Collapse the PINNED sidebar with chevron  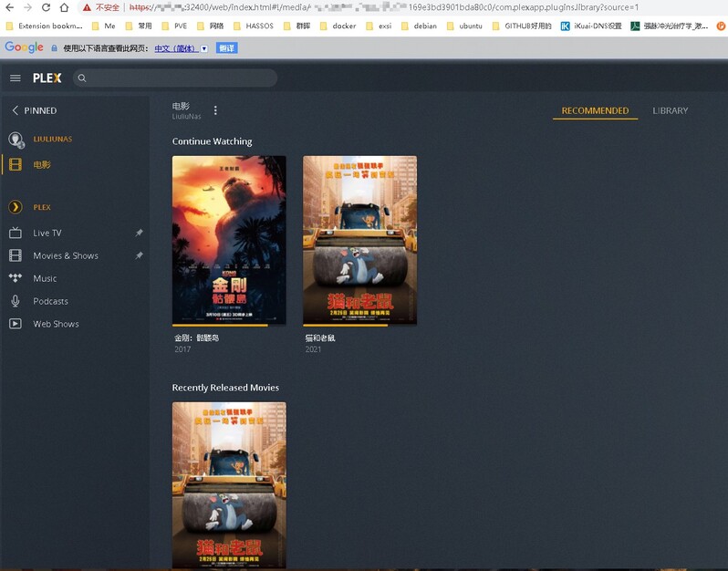click(x=15, y=110)
